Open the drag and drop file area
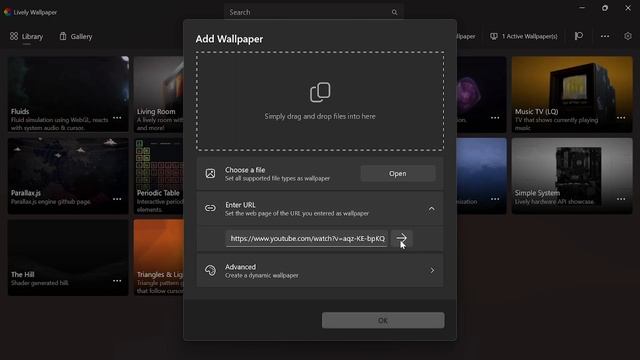The height and width of the screenshot is (360, 640). coord(320,101)
